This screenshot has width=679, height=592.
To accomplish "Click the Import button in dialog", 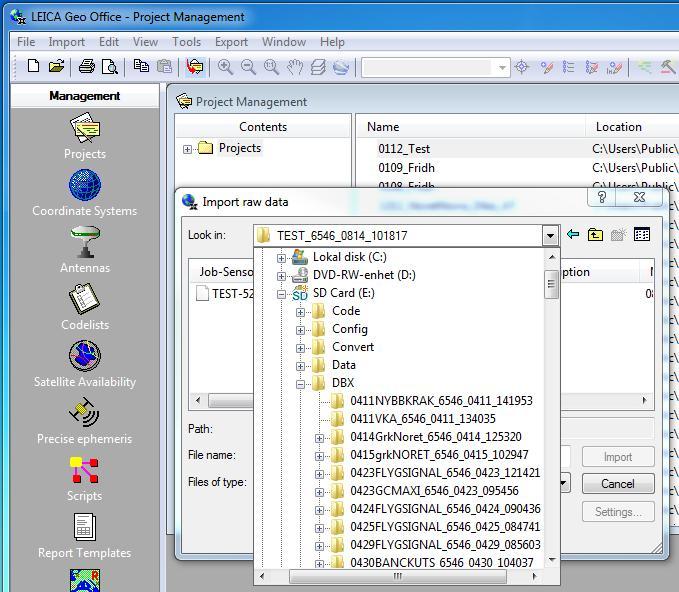I will click(x=618, y=456).
